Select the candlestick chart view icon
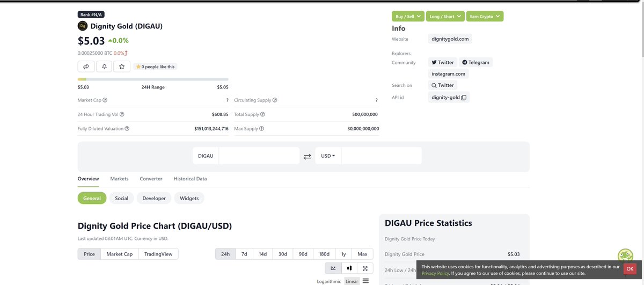Image resolution: width=644 pixels, height=285 pixels. click(x=349, y=268)
